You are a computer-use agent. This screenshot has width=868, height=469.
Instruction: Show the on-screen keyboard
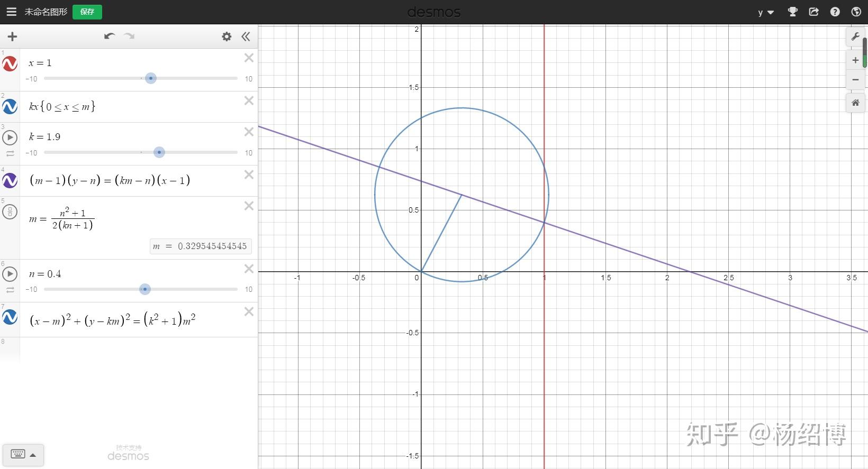tap(23, 454)
